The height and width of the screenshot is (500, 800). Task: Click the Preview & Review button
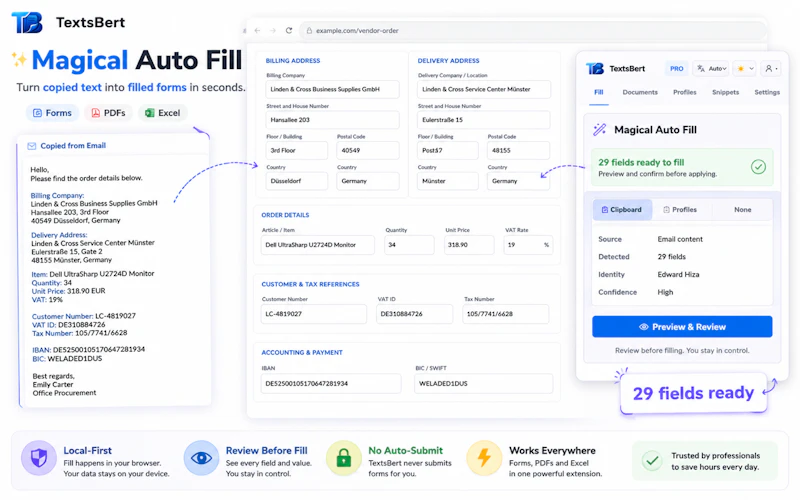pos(682,327)
